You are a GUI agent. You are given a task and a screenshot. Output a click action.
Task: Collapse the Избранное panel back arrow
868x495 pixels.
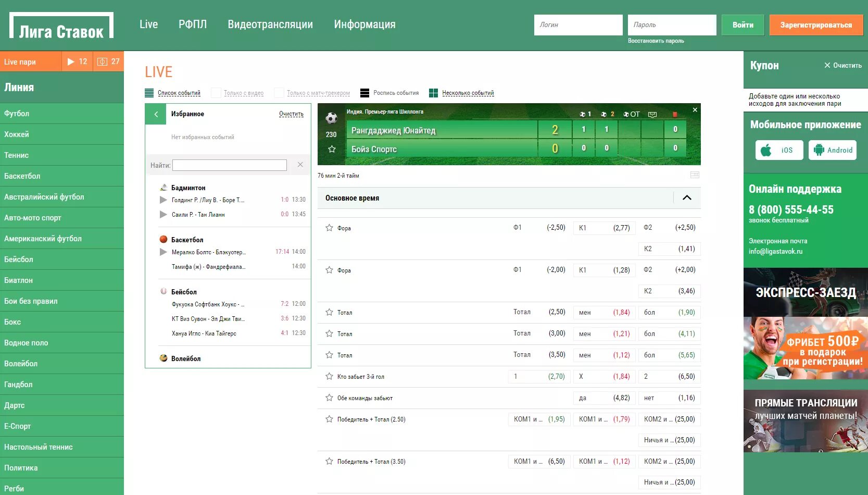[x=156, y=114]
